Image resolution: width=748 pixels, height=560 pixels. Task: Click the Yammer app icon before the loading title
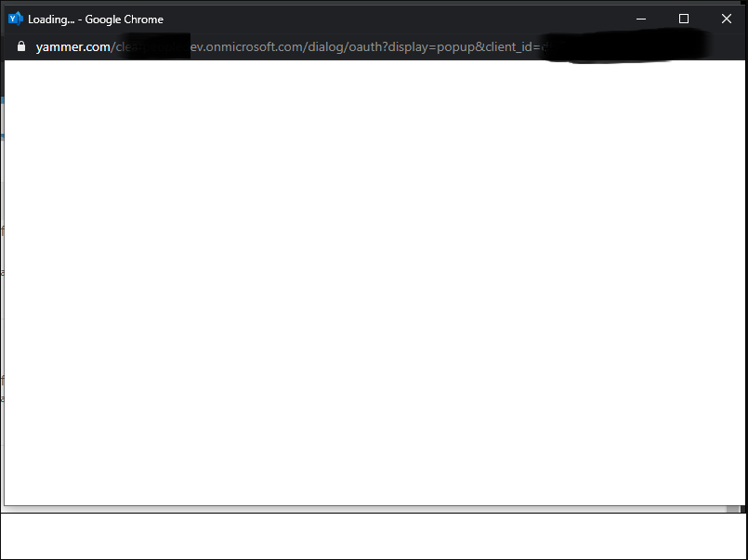[13, 19]
